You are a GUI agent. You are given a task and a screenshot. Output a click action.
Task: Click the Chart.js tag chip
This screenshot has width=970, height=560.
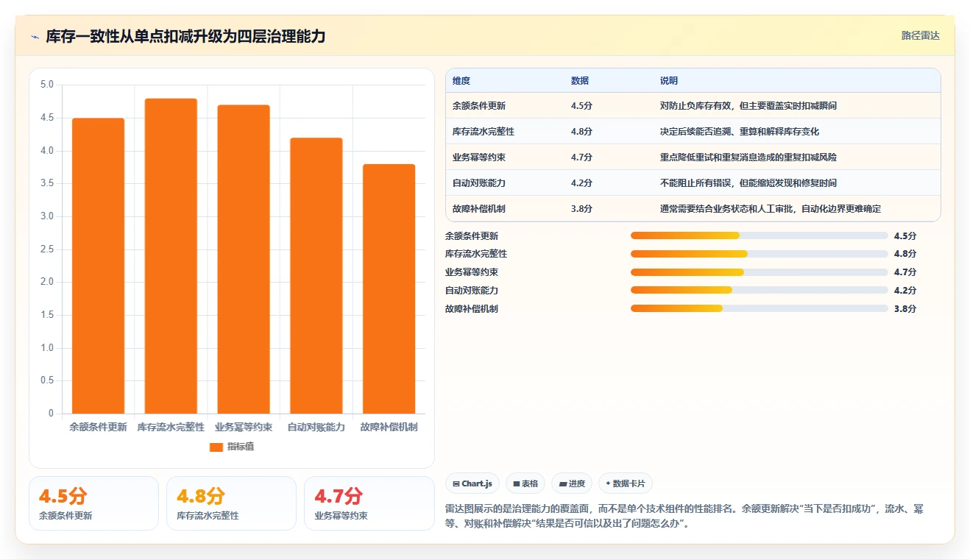click(x=473, y=483)
